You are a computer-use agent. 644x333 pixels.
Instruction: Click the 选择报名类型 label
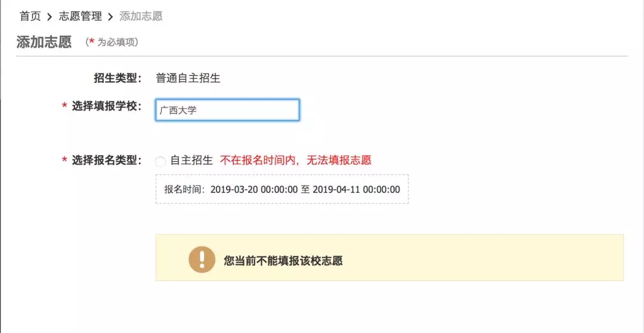[x=107, y=160]
